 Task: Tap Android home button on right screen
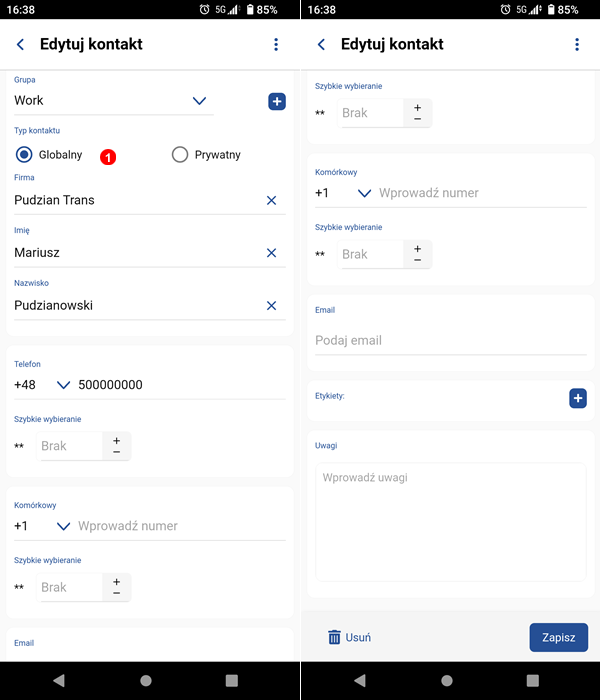tap(446, 680)
